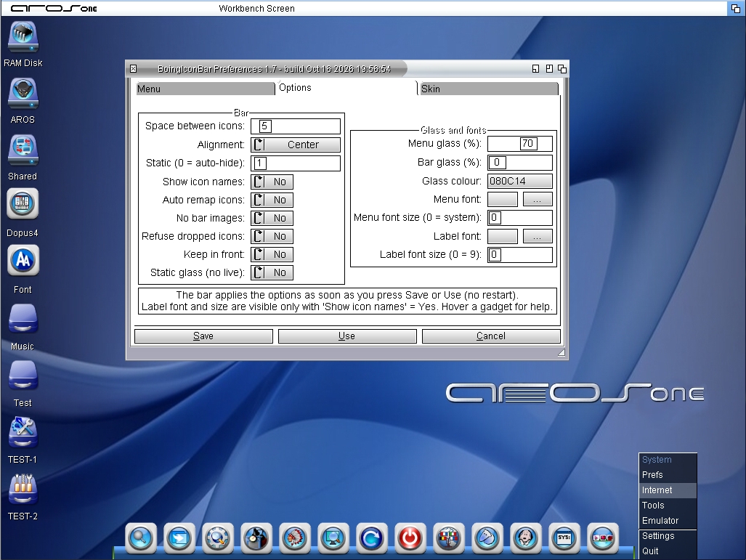Open the Menu font chooser button

(538, 199)
